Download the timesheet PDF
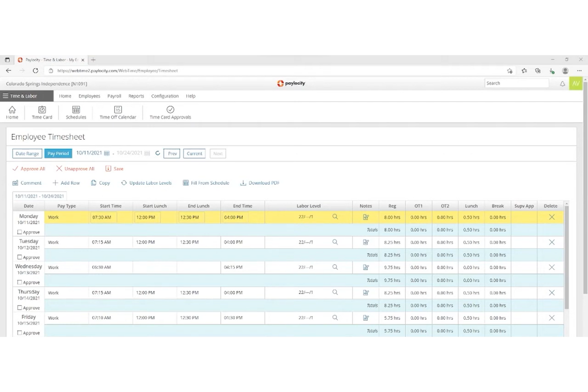Image resolution: width=588 pixels, height=392 pixels. [x=260, y=183]
